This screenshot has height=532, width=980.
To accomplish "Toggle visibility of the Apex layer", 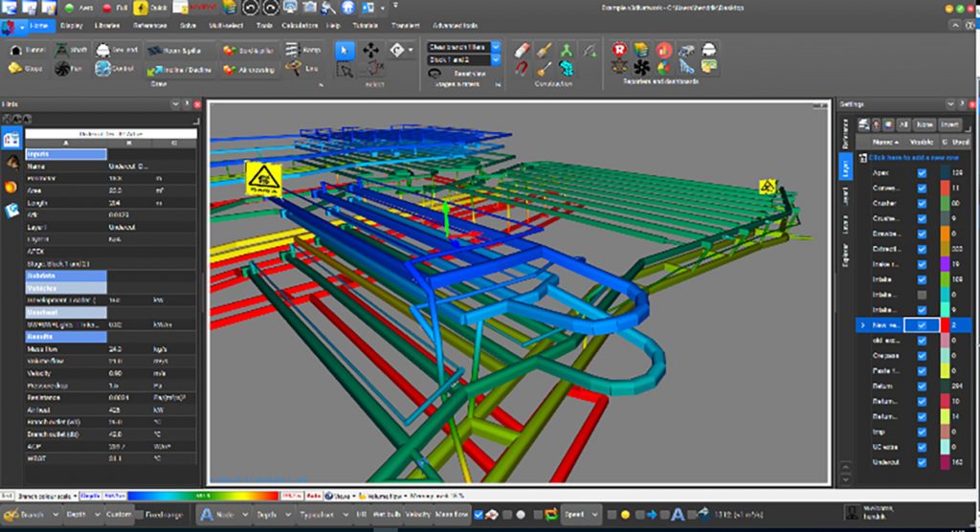I will tap(922, 173).
